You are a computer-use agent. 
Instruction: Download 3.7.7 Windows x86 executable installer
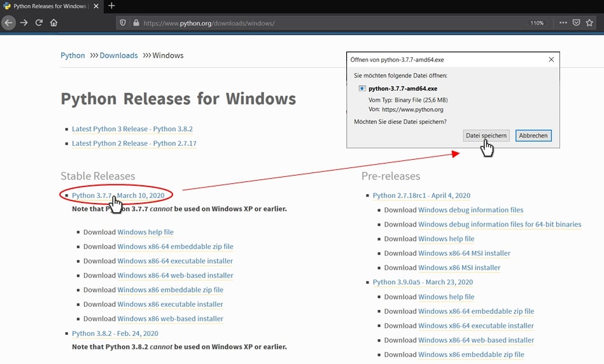click(171, 304)
